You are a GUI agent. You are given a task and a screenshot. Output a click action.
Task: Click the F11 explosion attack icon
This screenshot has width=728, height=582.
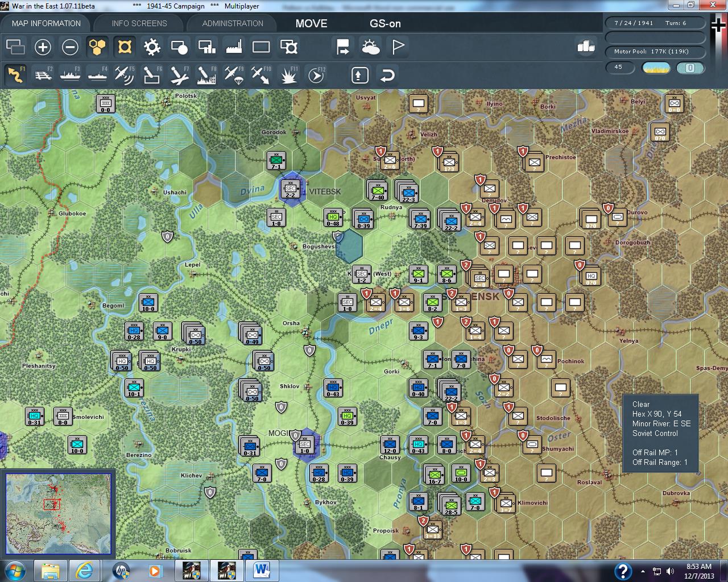coord(289,74)
